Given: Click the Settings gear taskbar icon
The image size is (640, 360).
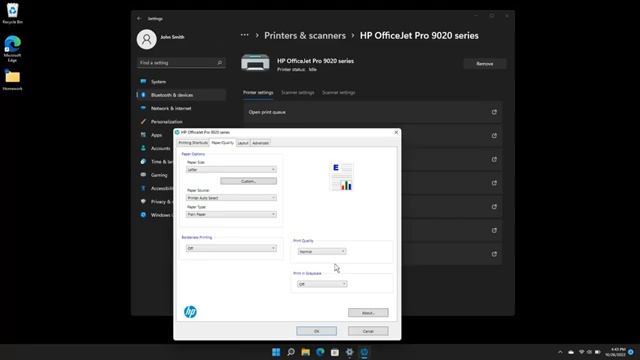Looking at the screenshot, I should (x=349, y=352).
